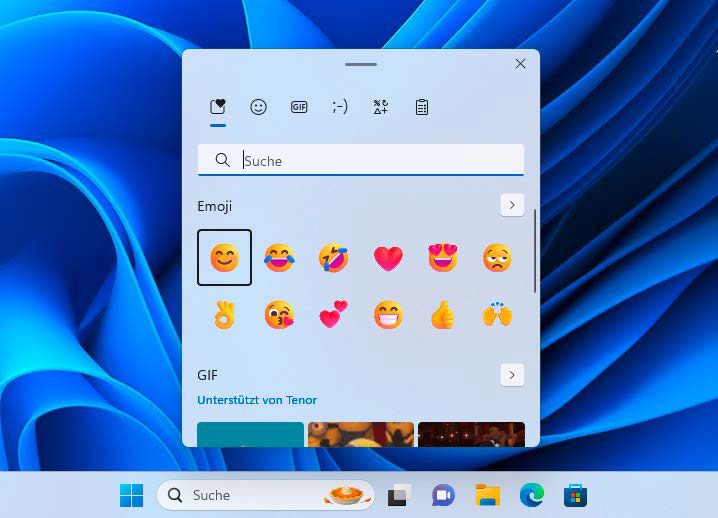Image resolution: width=718 pixels, height=518 pixels.
Task: Switch to the GIF tab
Action: click(x=299, y=107)
